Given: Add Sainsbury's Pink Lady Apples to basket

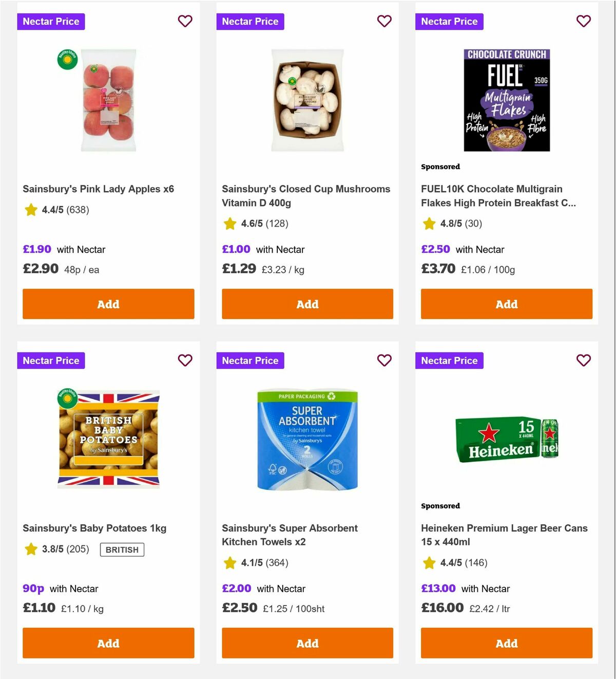Looking at the screenshot, I should pos(108,304).
